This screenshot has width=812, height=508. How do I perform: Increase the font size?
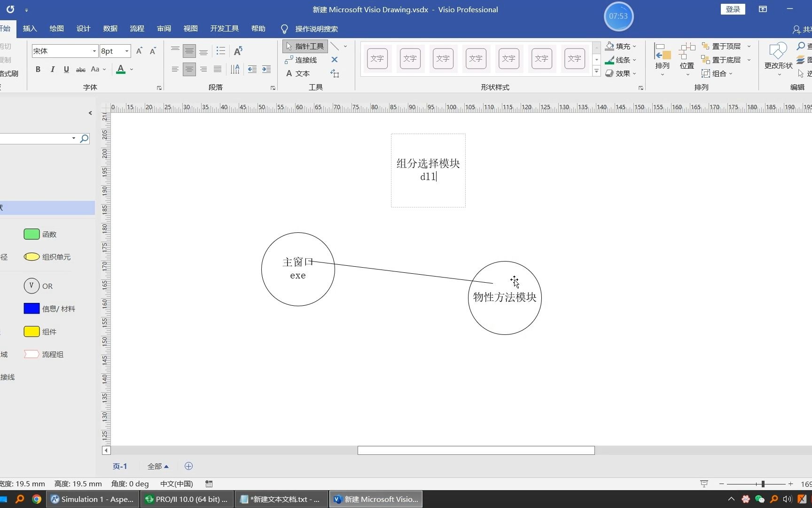click(139, 51)
